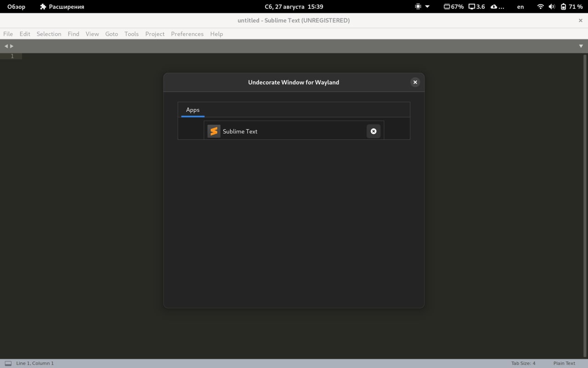Change indentation via Tab Size: 4

click(x=523, y=363)
